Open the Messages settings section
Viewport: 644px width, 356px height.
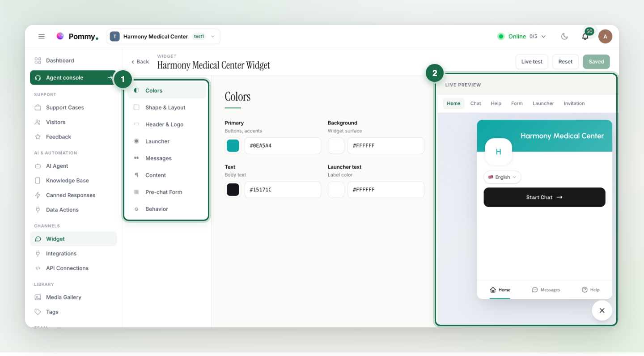point(167,158)
